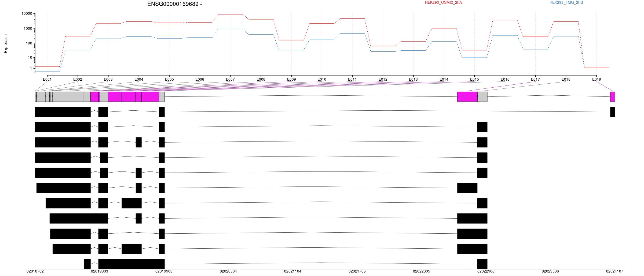Click the Expression y-axis label

[6, 44]
